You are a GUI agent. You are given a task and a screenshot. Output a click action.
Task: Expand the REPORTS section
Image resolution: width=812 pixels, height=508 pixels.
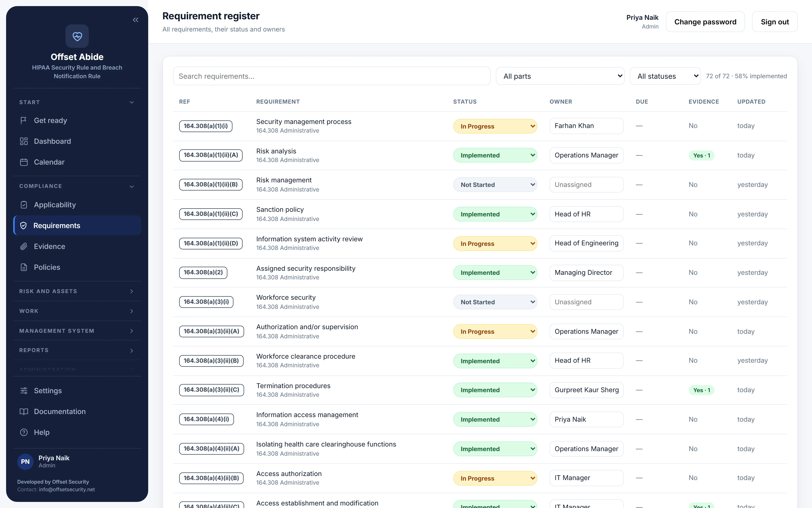[77, 350]
